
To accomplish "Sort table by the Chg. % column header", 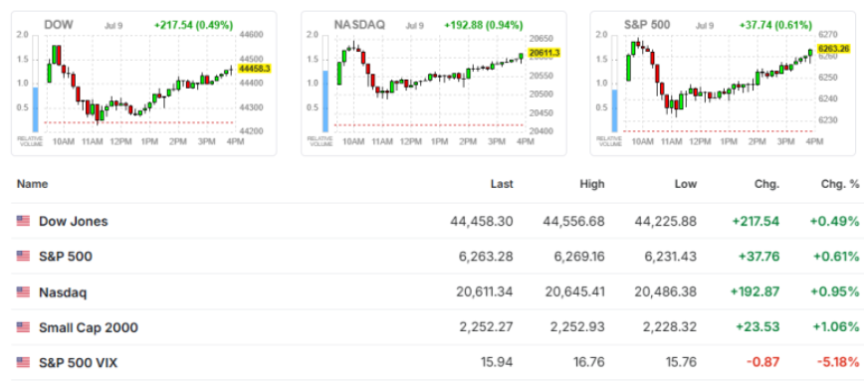I will point(840,184).
